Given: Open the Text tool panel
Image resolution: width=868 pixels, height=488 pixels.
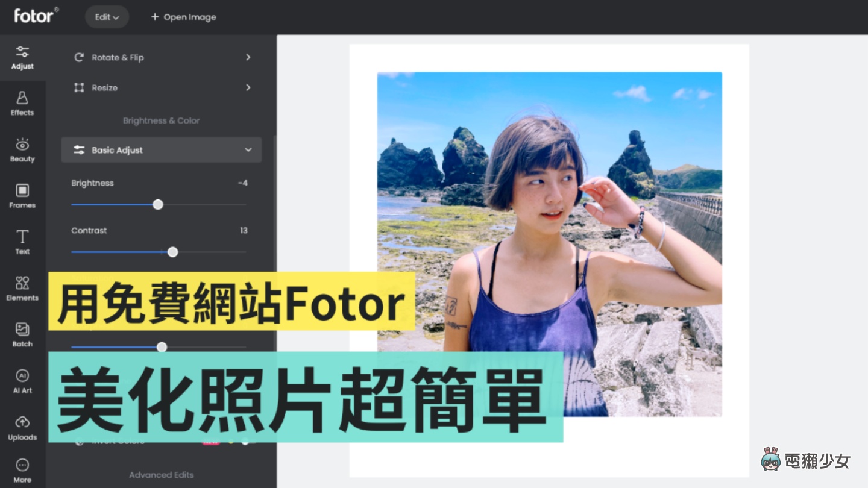Looking at the screenshot, I should 22,243.
